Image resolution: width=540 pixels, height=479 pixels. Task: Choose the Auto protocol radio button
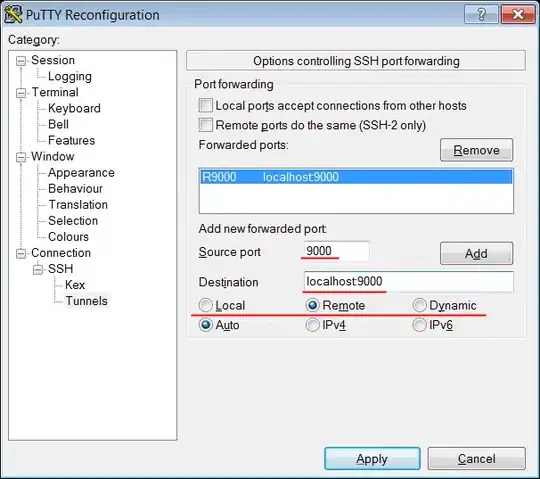[206, 325]
